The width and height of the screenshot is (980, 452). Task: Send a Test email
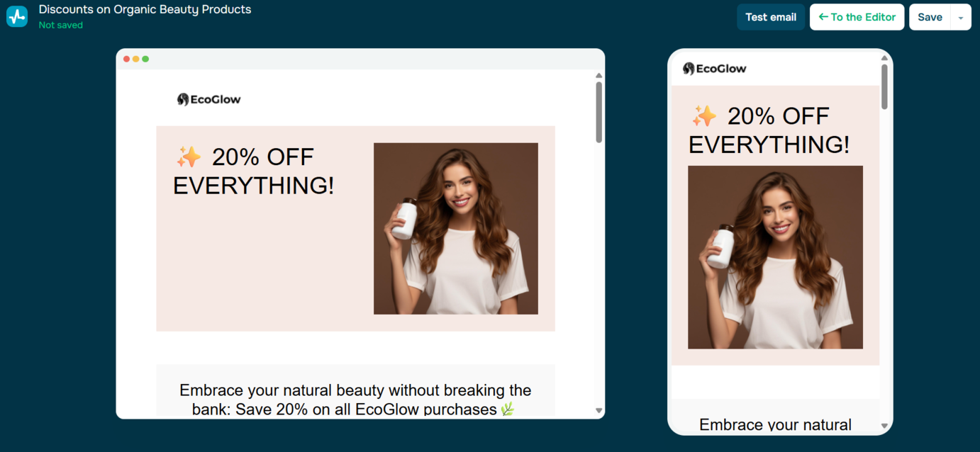pyautogui.click(x=771, y=17)
